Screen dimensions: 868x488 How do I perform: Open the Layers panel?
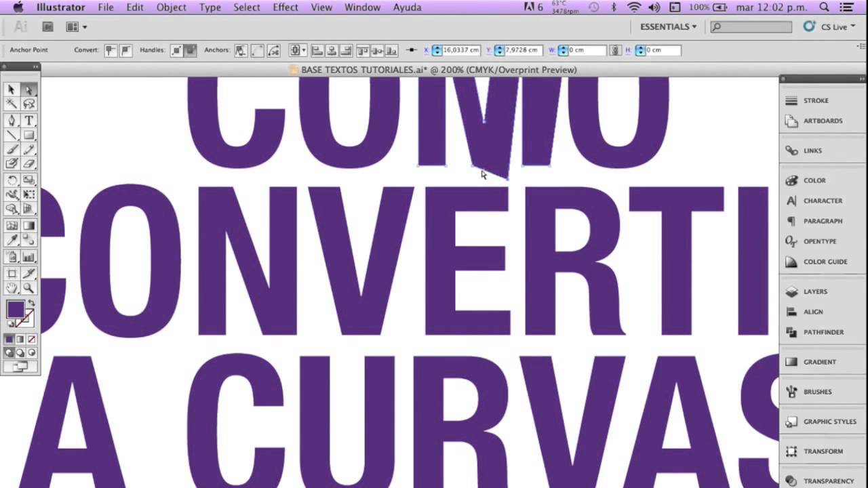pyautogui.click(x=815, y=291)
